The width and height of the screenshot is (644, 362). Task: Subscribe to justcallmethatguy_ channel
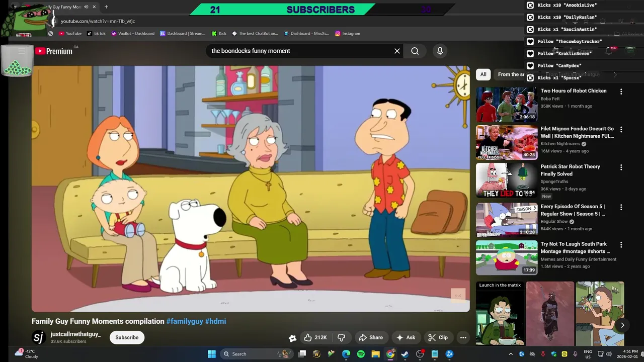tap(127, 337)
